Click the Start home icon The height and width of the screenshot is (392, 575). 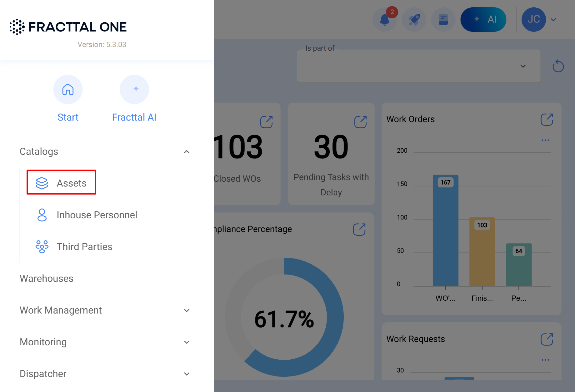pos(68,89)
